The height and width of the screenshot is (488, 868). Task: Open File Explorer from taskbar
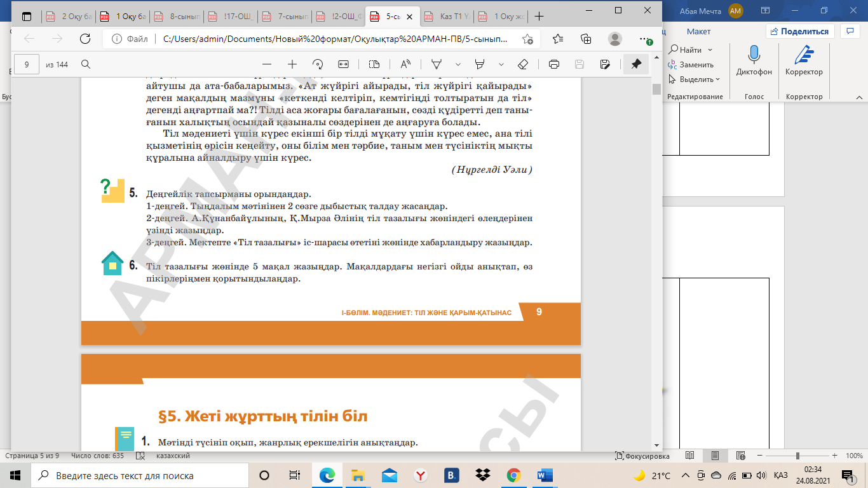pos(358,475)
